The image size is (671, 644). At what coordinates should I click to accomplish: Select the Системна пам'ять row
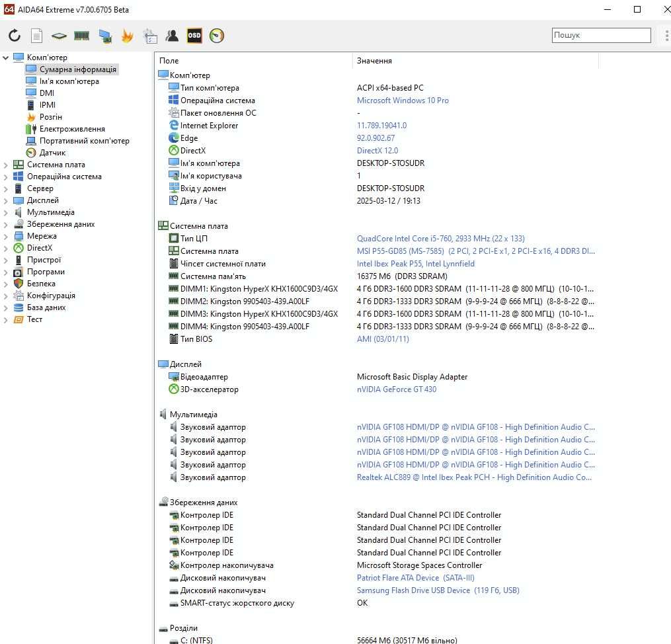point(378,276)
